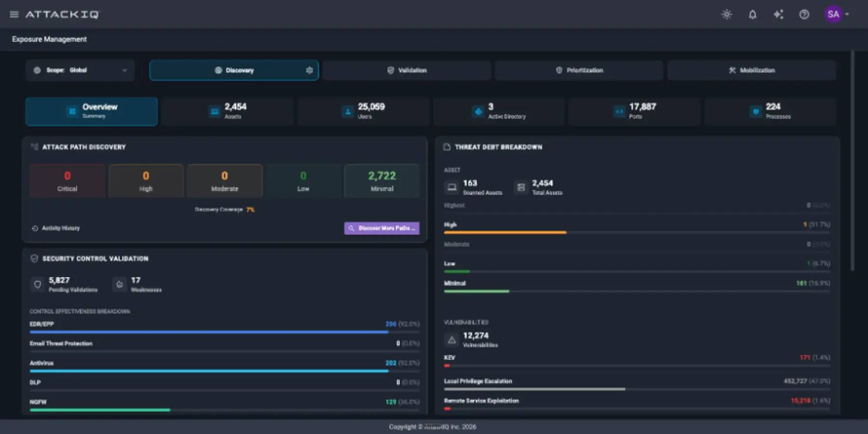The width and height of the screenshot is (868, 434).
Task: Click Discover More Paths button
Action: [382, 228]
